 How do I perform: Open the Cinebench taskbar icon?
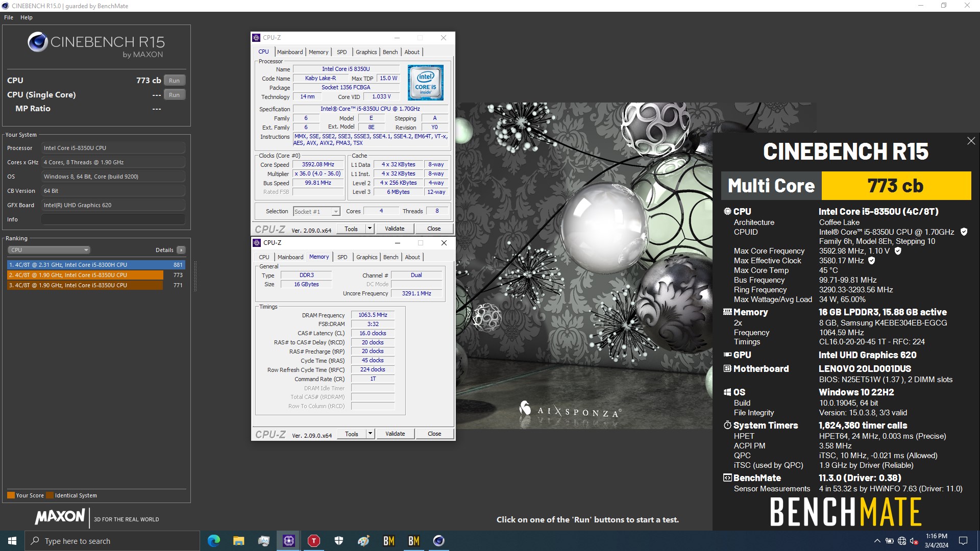439,541
